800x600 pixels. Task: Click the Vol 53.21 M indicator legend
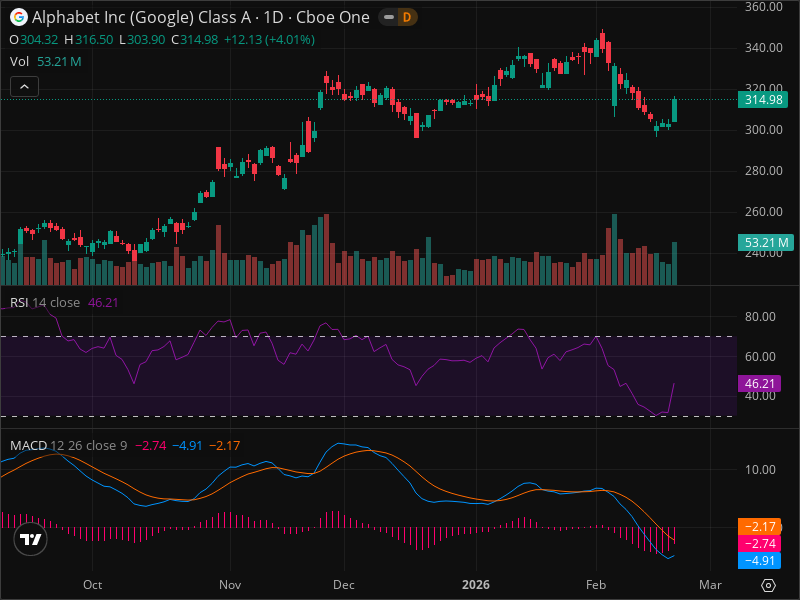[45, 62]
